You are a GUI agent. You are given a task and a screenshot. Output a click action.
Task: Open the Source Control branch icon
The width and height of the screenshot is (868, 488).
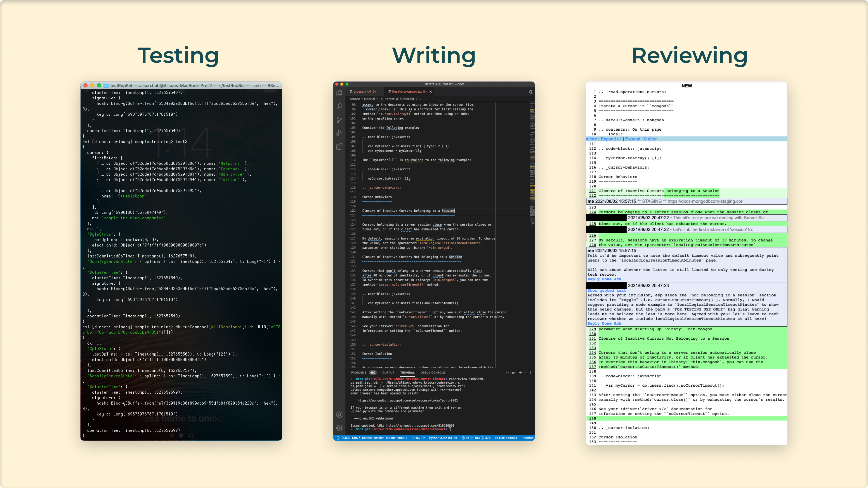click(339, 120)
